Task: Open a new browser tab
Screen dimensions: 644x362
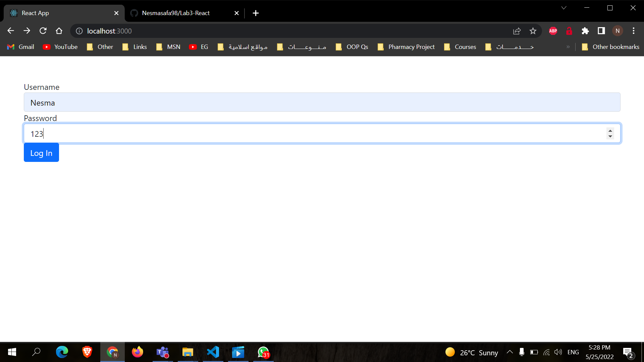Action: pos(256,13)
